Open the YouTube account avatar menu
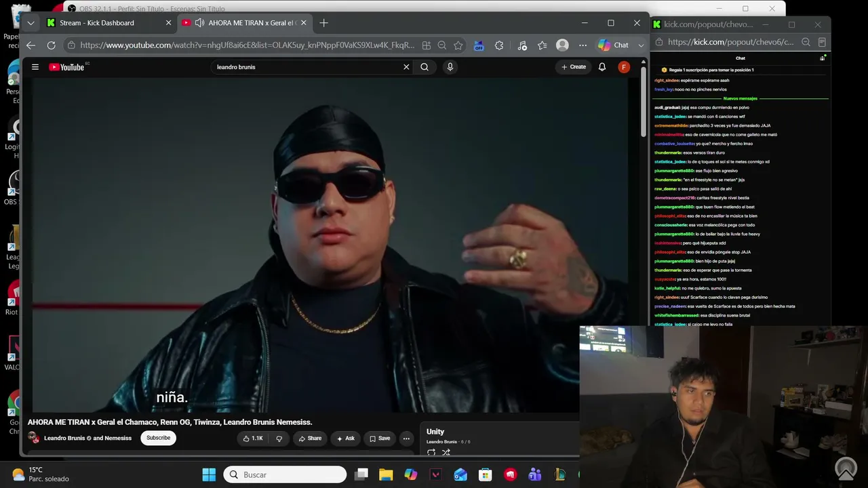Viewport: 868px width, 488px height. point(624,67)
